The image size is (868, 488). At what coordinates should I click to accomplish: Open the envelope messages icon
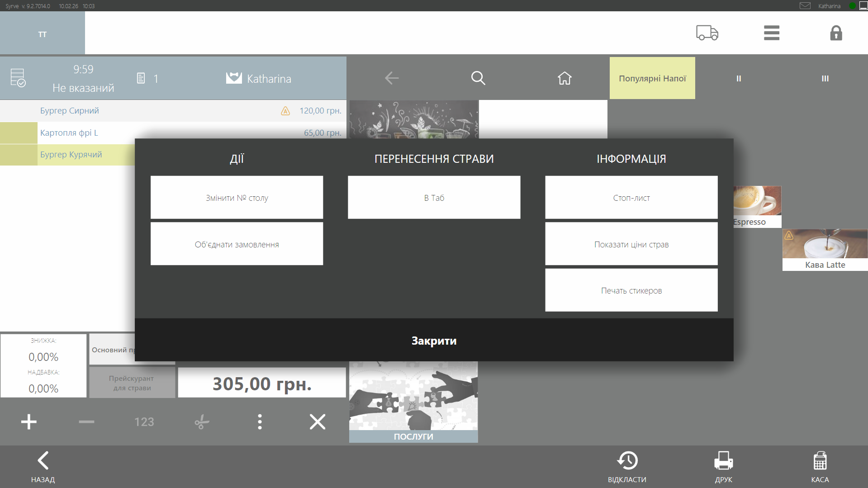805,6
